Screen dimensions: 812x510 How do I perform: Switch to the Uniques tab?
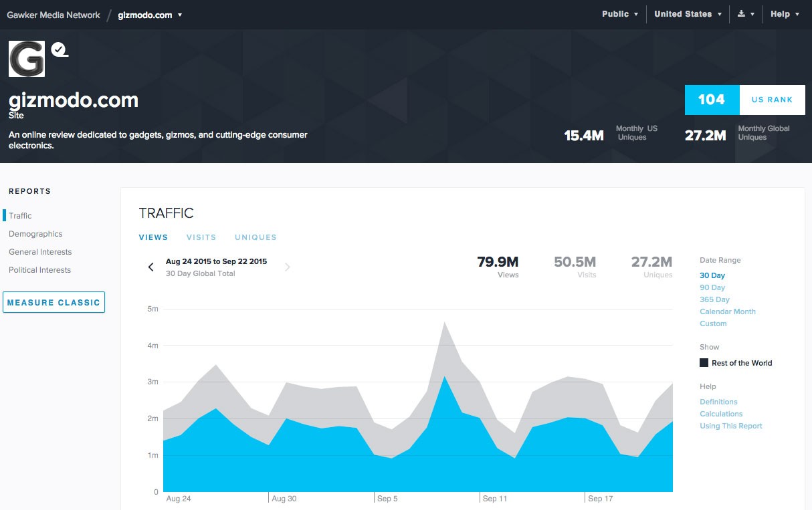pyautogui.click(x=256, y=237)
